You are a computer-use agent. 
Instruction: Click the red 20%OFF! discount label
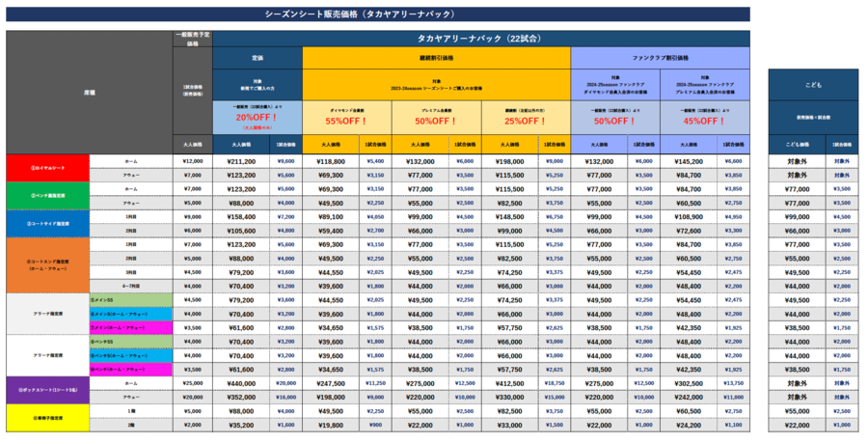point(258,117)
